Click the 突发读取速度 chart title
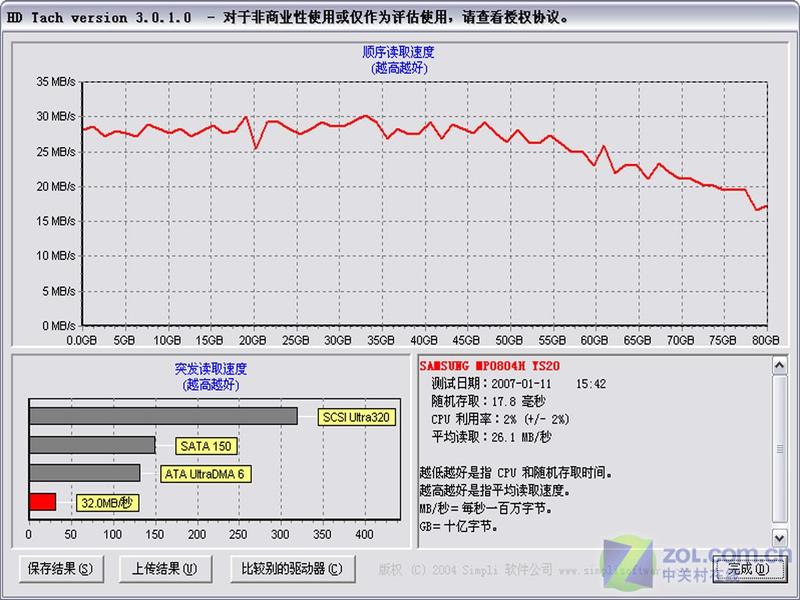The width and height of the screenshot is (800, 600). coord(211,368)
